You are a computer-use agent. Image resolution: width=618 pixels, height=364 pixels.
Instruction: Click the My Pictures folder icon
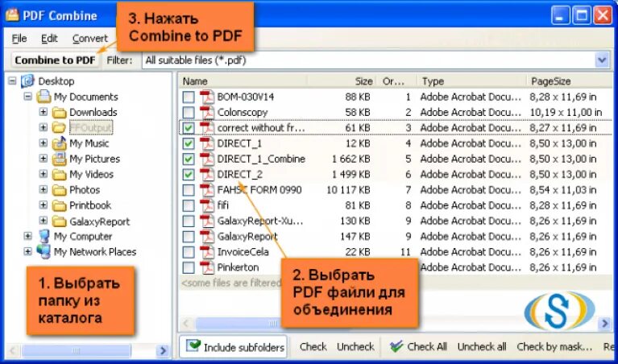click(x=59, y=159)
